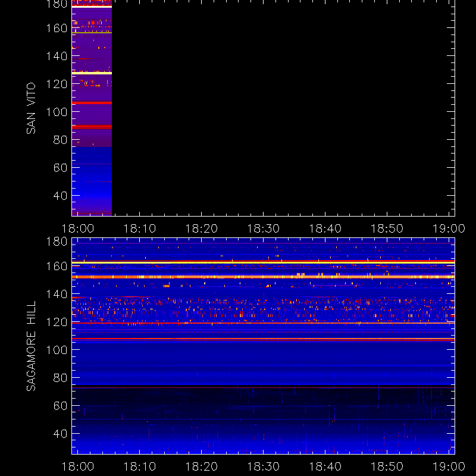The width and height of the screenshot is (476, 476).
Task: Click 18:00 under the San Vito plot
Action: point(78,228)
